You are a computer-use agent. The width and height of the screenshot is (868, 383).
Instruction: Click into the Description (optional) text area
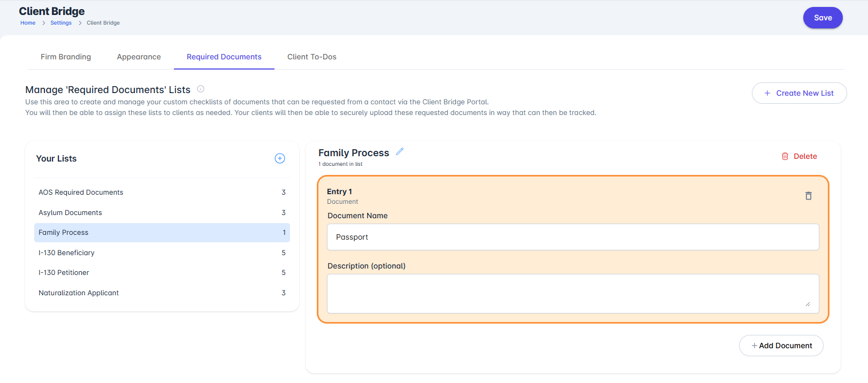click(573, 294)
